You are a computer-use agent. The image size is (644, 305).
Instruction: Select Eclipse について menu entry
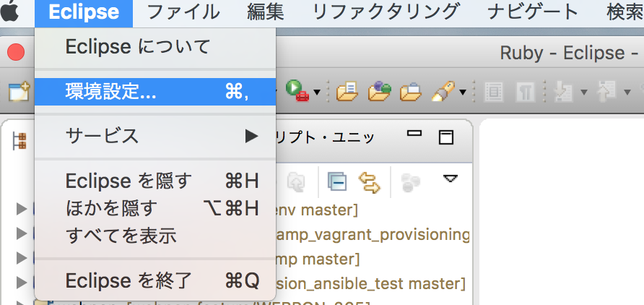coord(155,47)
